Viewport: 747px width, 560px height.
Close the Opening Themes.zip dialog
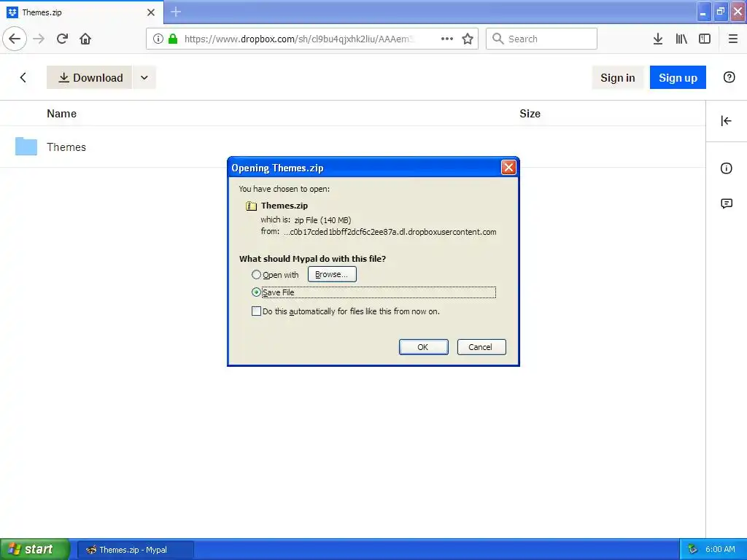(508, 167)
